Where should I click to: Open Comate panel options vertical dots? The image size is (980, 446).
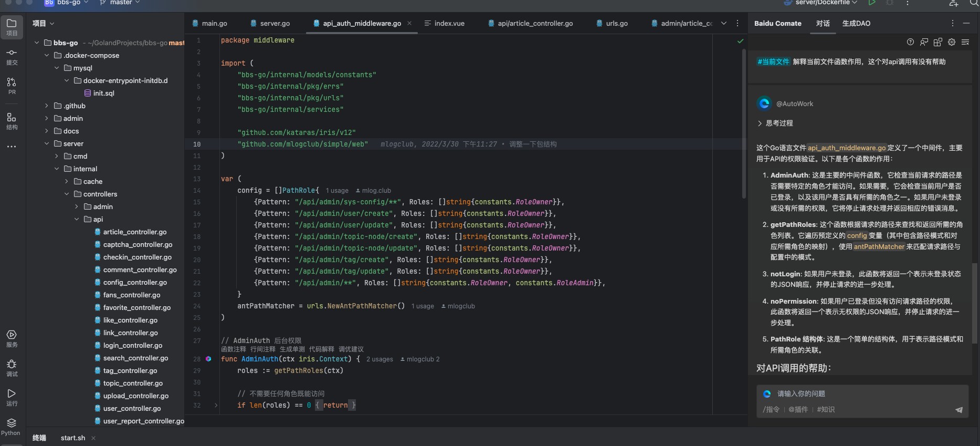click(953, 23)
